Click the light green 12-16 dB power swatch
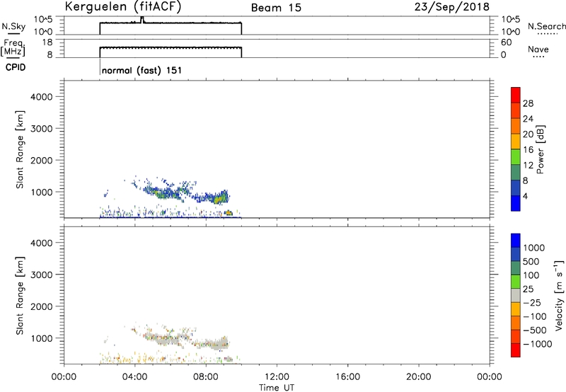Image resolution: width=566 pixels, height=392 pixels. (516, 156)
